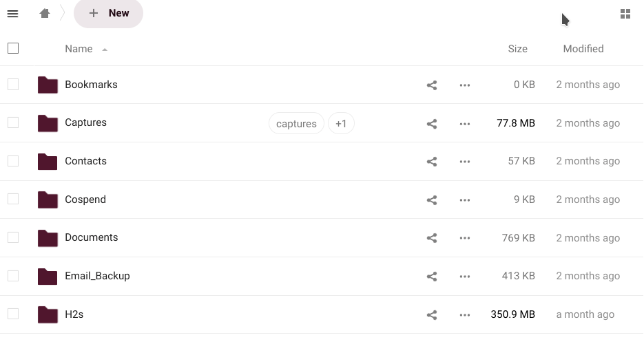Share the Bookmarks folder
Viewport: 644px width, 344px height.
432,85
